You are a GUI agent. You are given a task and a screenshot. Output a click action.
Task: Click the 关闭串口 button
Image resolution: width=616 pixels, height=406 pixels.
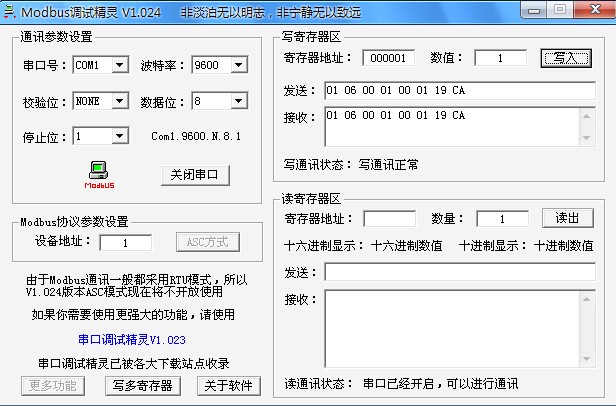pos(195,175)
